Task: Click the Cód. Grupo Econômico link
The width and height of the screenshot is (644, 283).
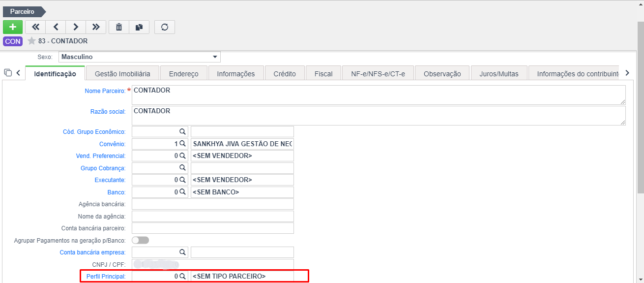Action: coord(94,132)
